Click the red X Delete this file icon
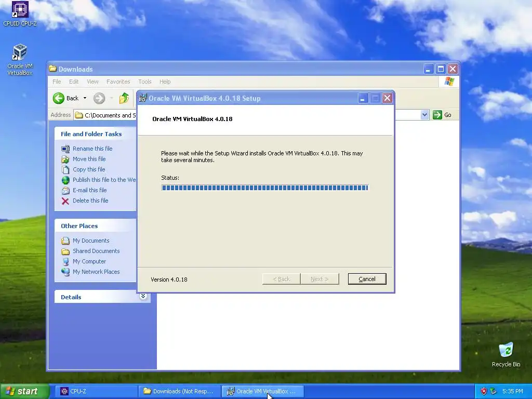Viewport: 532px width, 399px height. coord(65,201)
